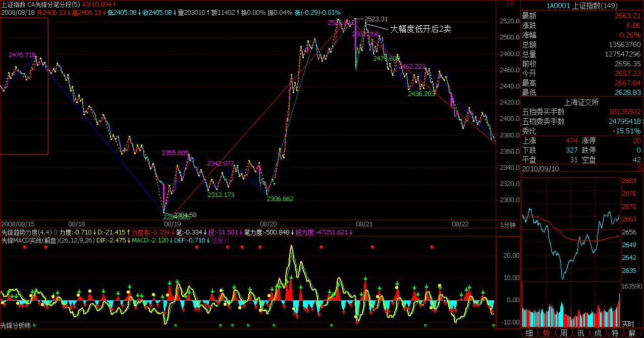This screenshot has width=644, height=338.
Task: Click the 大幅度低开后2卖 chart annotation
Action: (x=420, y=29)
